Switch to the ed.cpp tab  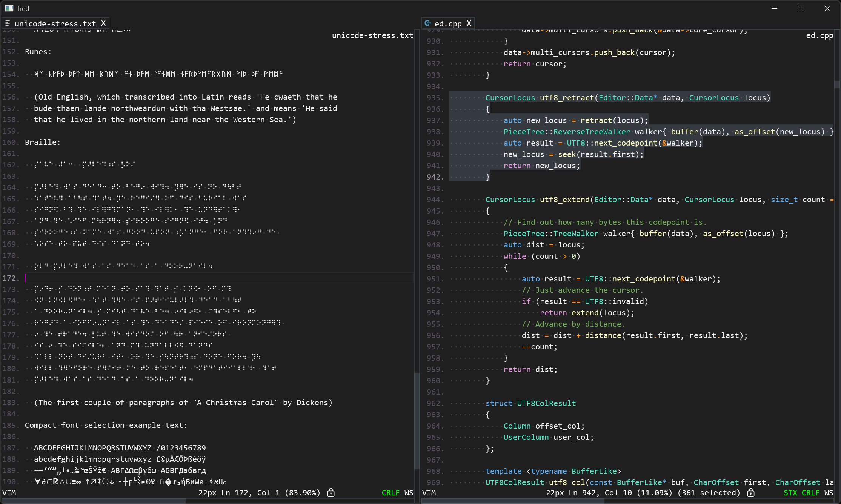(x=448, y=23)
